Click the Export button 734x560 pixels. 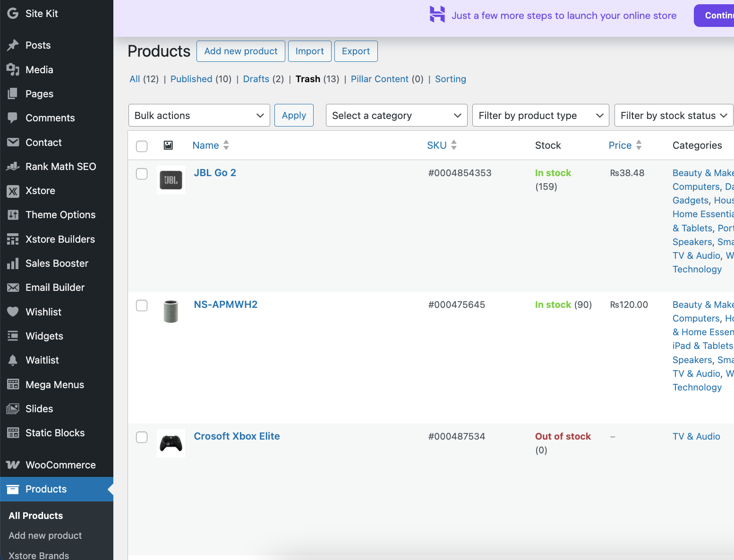tap(356, 51)
